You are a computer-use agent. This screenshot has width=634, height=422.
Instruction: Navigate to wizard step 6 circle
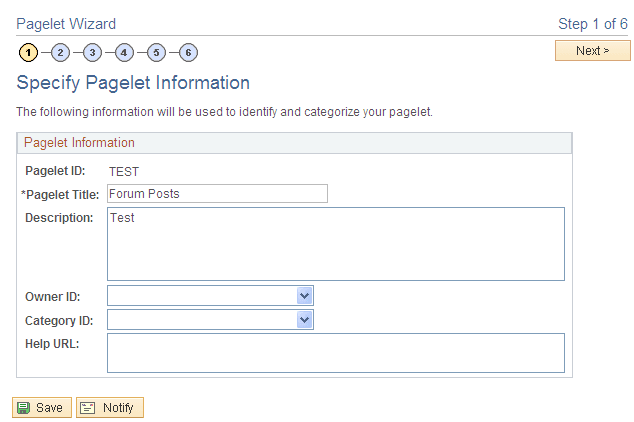(188, 51)
